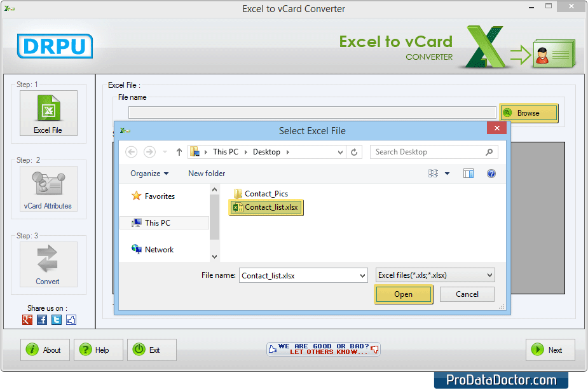Viewport: 588px width, 389px height.
Task: Refresh the Desktop folder listing
Action: click(354, 152)
